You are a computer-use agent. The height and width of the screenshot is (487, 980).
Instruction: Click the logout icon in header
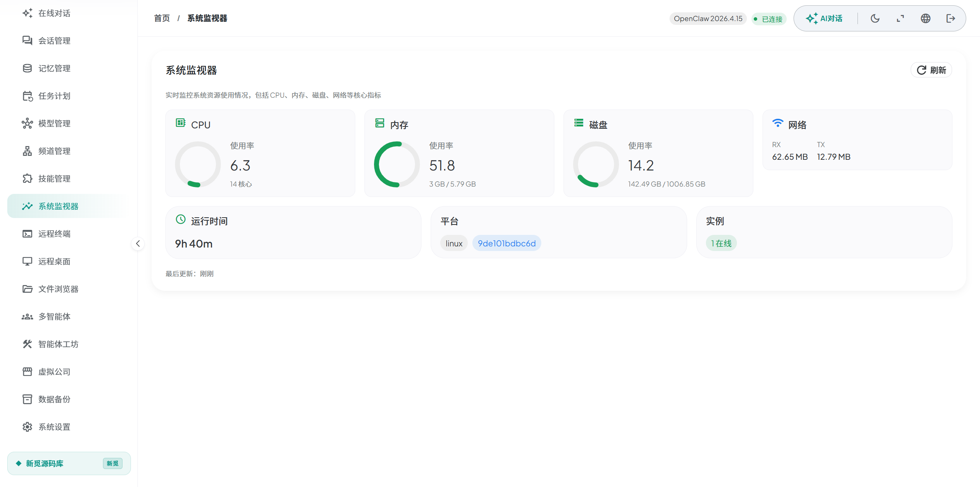point(951,18)
